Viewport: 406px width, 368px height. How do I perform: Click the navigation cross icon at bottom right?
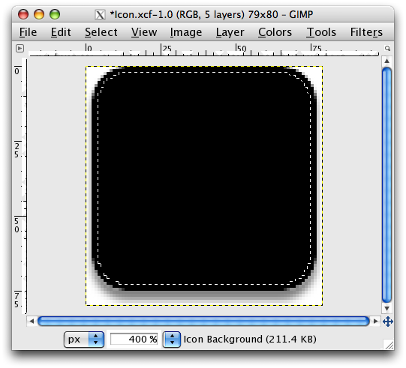click(x=387, y=322)
